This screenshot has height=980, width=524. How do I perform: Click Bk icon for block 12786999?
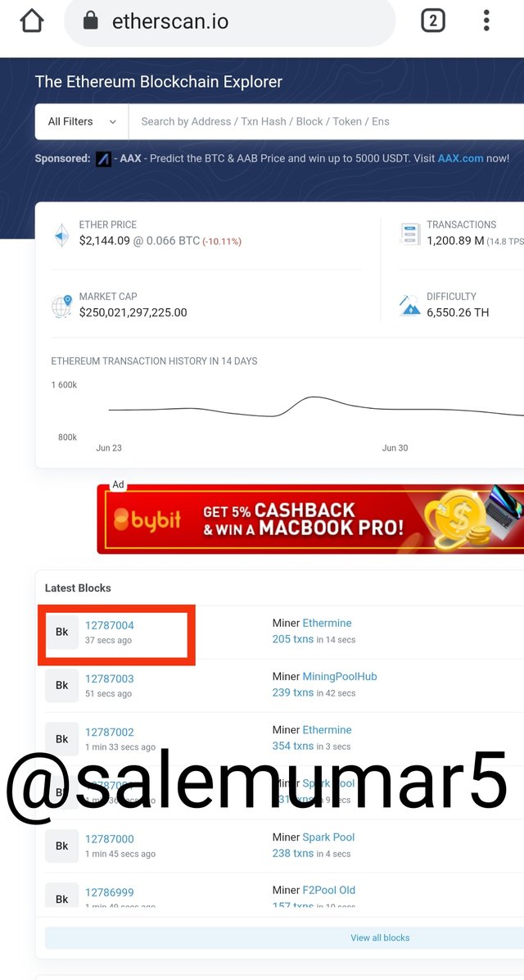click(x=62, y=895)
